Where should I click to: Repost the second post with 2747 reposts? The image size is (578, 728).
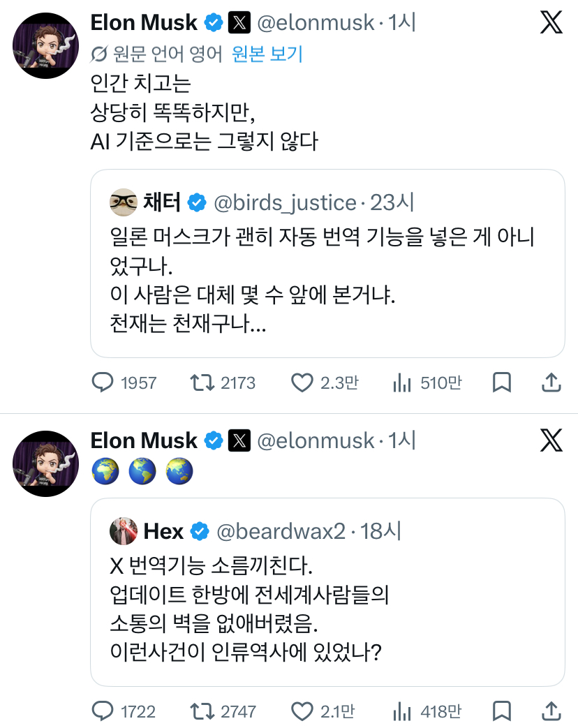[203, 711]
